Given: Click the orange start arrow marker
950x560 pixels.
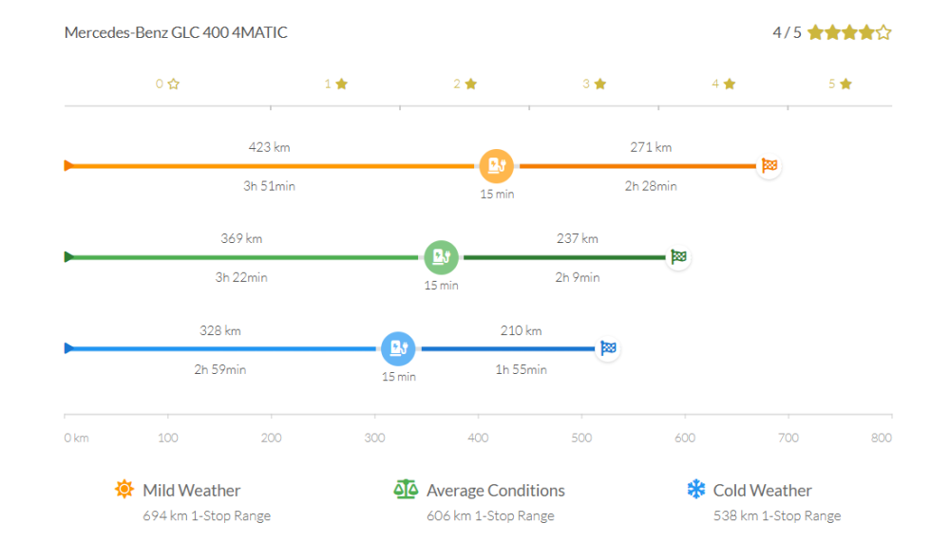Looking at the screenshot, I should [x=68, y=166].
